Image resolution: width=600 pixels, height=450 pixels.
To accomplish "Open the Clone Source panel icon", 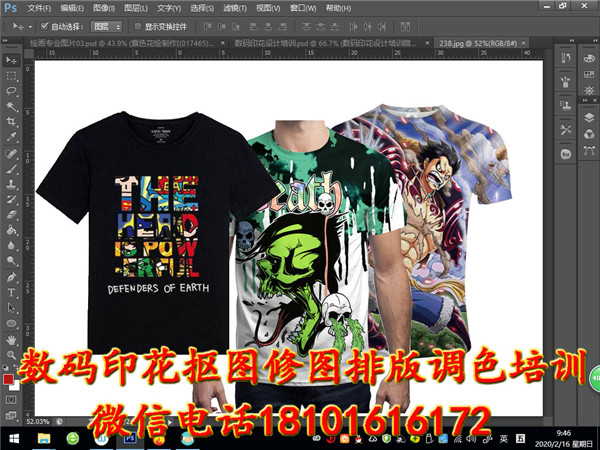I will (x=566, y=105).
